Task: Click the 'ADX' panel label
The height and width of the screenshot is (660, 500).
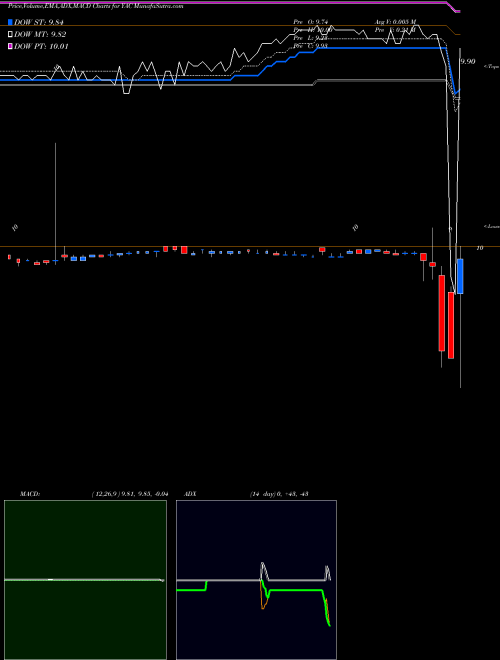Action: 190,494
